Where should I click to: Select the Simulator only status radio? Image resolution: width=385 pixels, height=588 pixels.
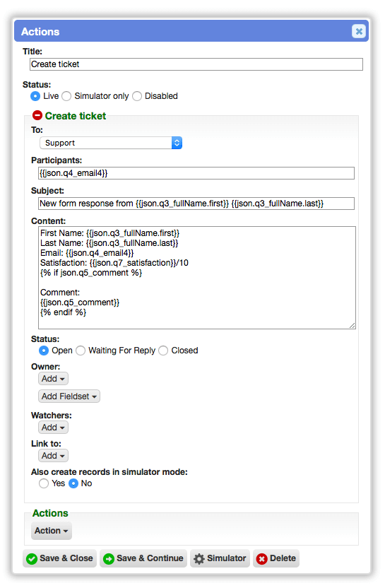click(66, 96)
